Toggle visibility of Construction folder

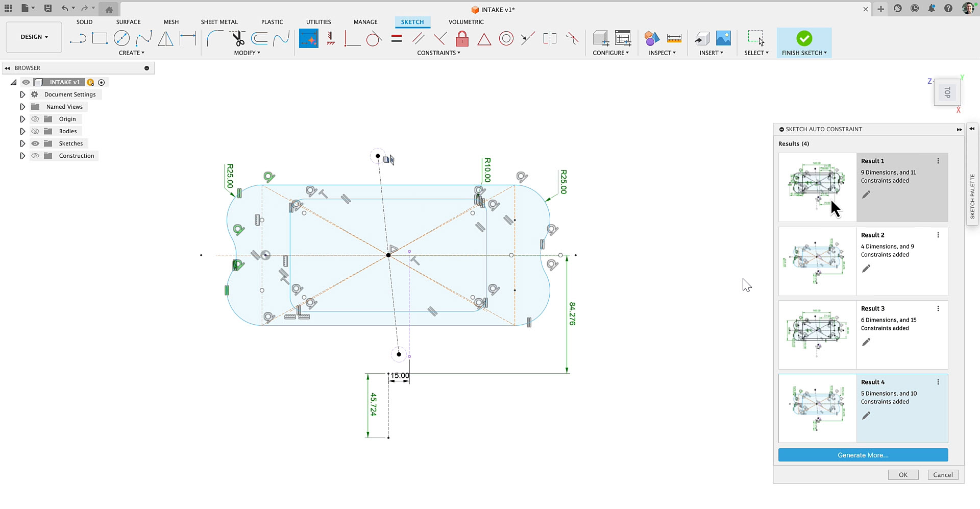coord(35,156)
